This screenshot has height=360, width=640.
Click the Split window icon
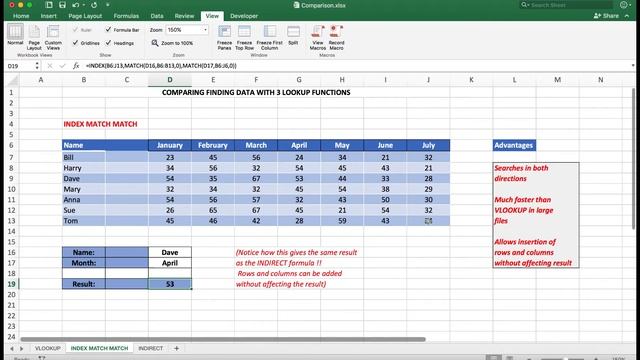pyautogui.click(x=293, y=32)
